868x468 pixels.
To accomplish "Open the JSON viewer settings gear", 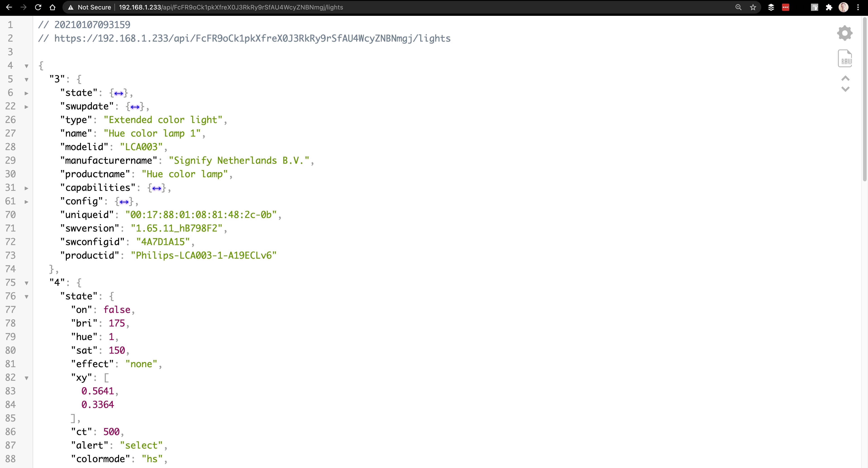I will point(844,33).
